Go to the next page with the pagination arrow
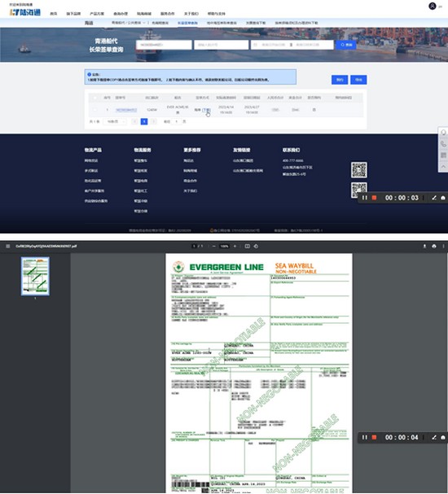The width and height of the screenshot is (448, 494). point(153,121)
